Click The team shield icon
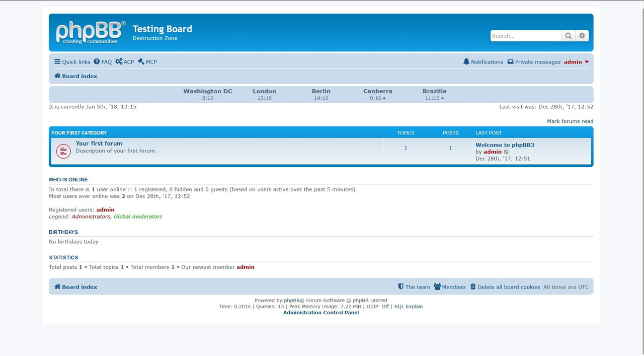 tap(401, 287)
